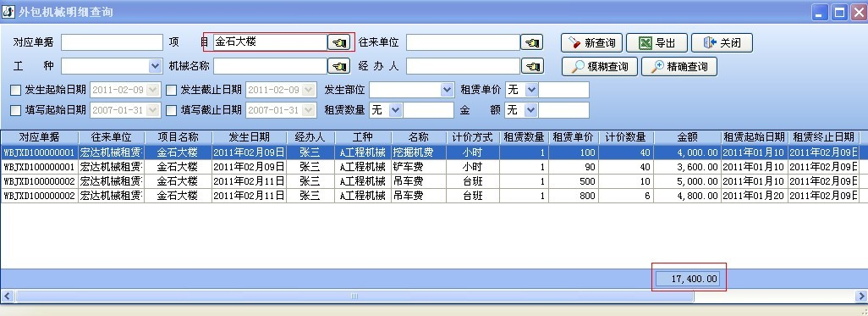Click the app icon in title bar
Image resolution: width=868 pixels, height=316 pixels.
pyautogui.click(x=8, y=11)
